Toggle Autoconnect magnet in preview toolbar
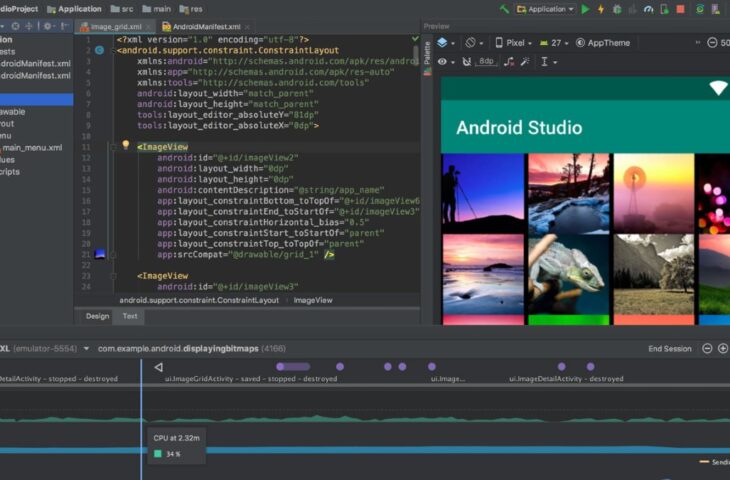This screenshot has height=480, width=730. pos(466,61)
